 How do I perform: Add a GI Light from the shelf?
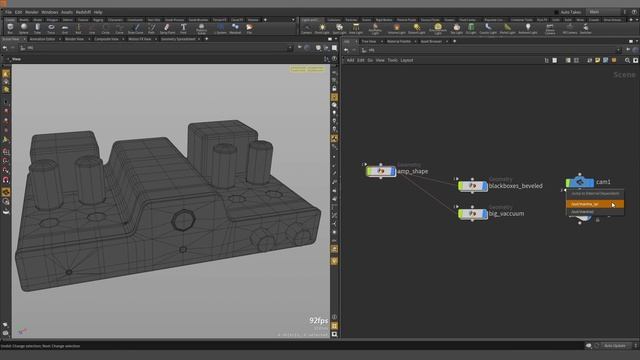pos(471,29)
